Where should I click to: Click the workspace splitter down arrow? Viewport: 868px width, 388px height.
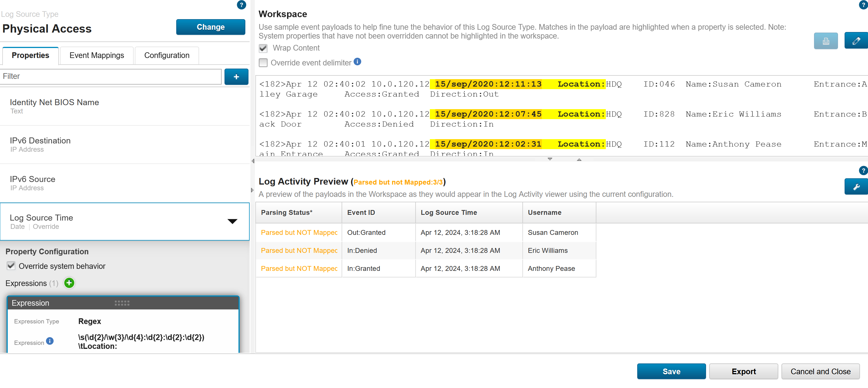coord(550,159)
